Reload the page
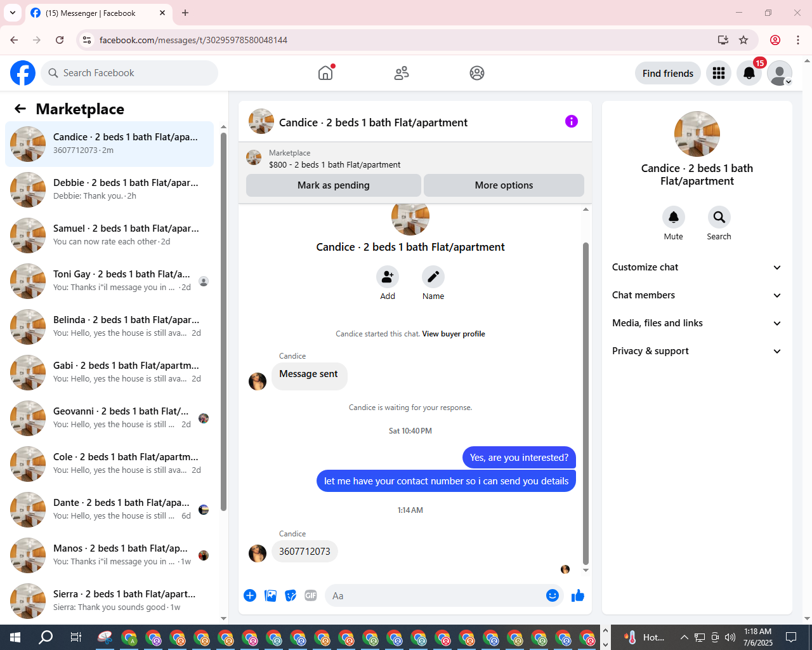 (x=60, y=40)
